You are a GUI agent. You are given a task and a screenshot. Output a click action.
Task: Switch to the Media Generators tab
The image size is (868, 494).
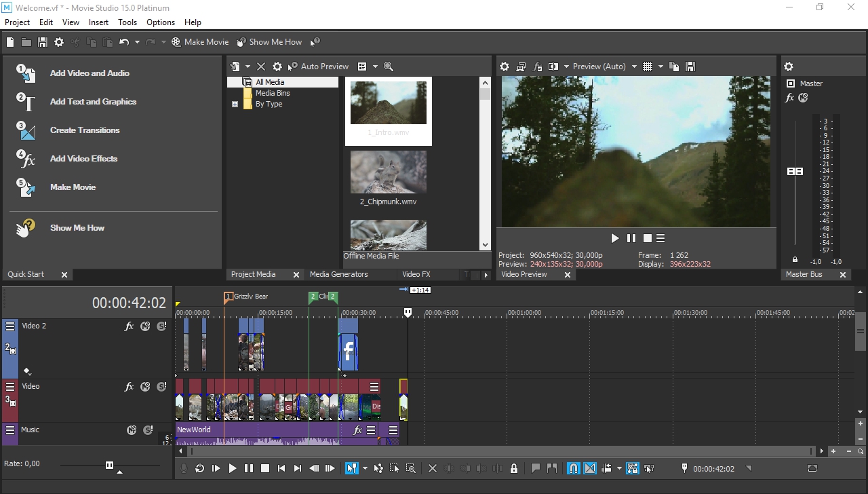pos(338,274)
